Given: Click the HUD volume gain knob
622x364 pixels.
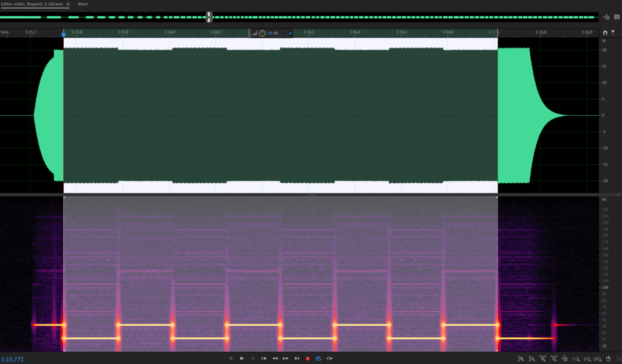Looking at the screenshot, I should click(x=262, y=33).
